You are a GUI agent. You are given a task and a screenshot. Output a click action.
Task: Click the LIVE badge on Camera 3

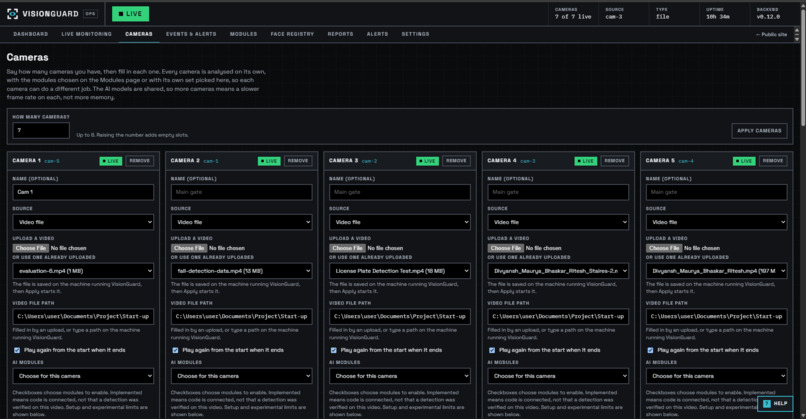click(427, 161)
